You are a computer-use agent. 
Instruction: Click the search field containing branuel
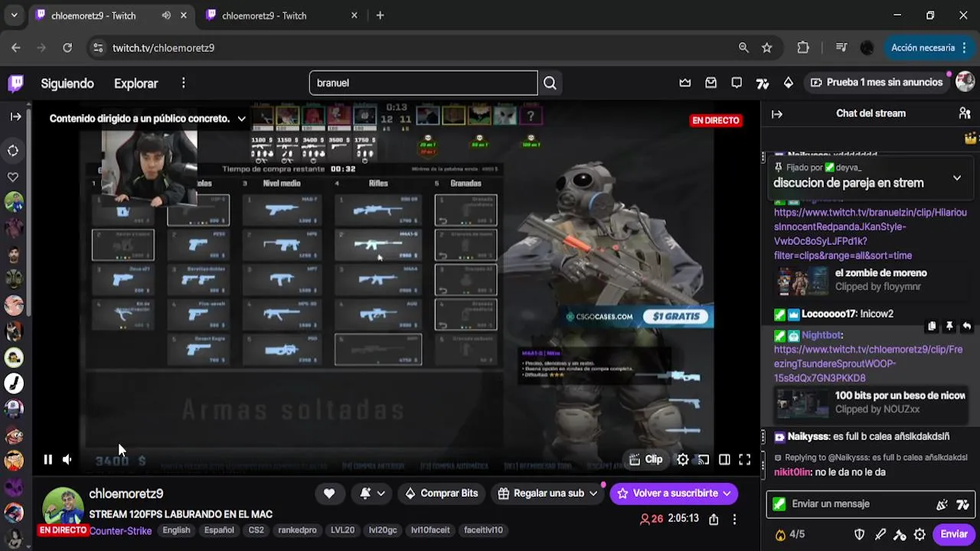coord(423,83)
